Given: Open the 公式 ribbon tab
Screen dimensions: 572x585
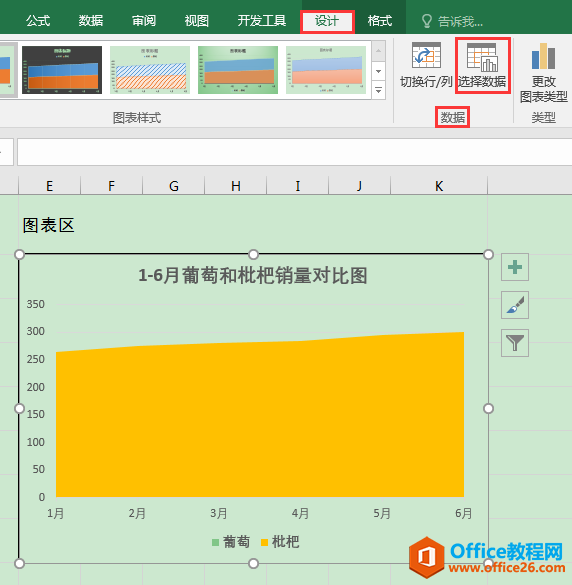Looking at the screenshot, I should pyautogui.click(x=38, y=21).
